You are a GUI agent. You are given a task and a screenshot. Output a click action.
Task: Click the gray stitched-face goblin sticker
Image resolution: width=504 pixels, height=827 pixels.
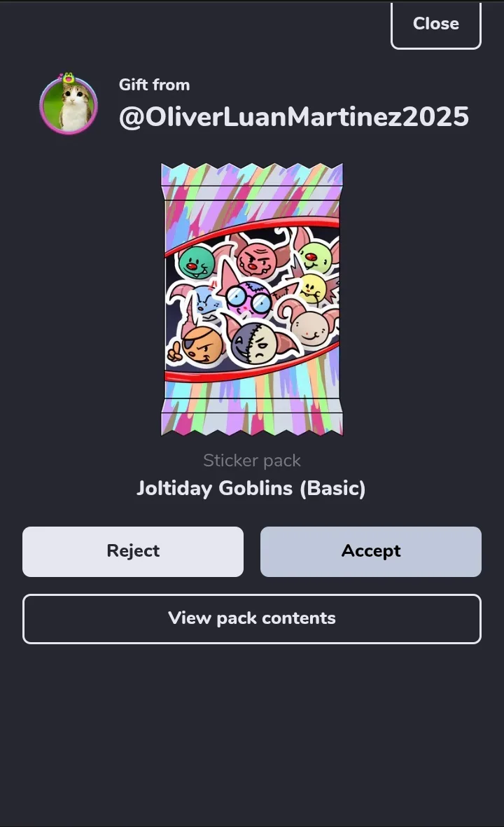253,343
